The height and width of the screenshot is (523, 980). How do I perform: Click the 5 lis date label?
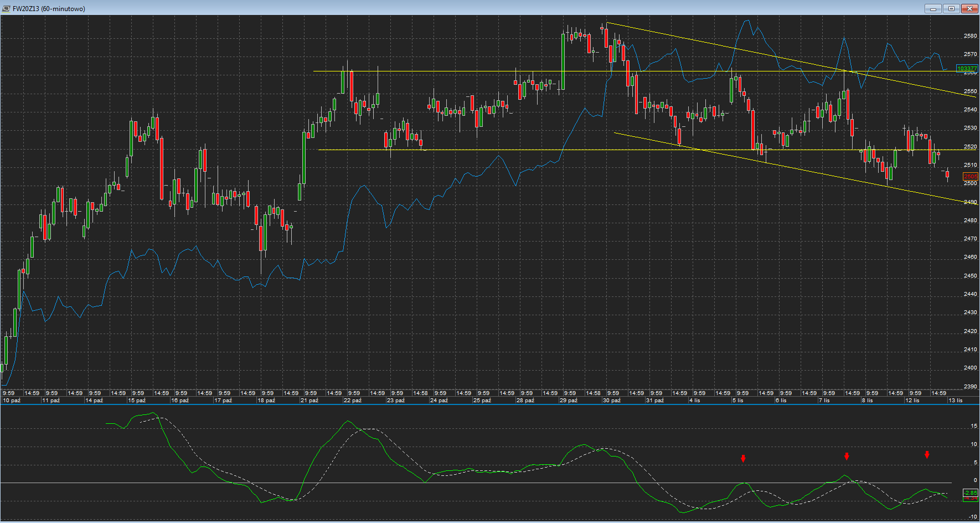tap(739, 401)
